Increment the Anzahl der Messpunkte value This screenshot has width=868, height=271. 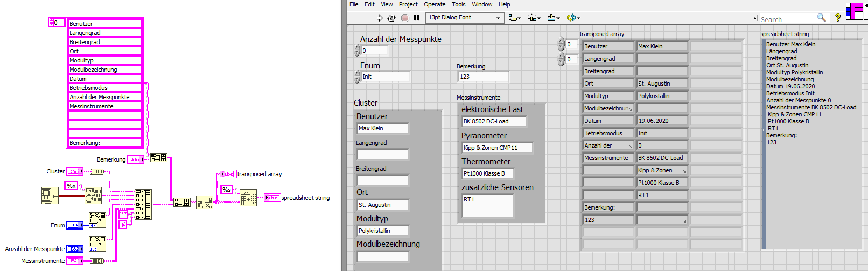(x=358, y=48)
